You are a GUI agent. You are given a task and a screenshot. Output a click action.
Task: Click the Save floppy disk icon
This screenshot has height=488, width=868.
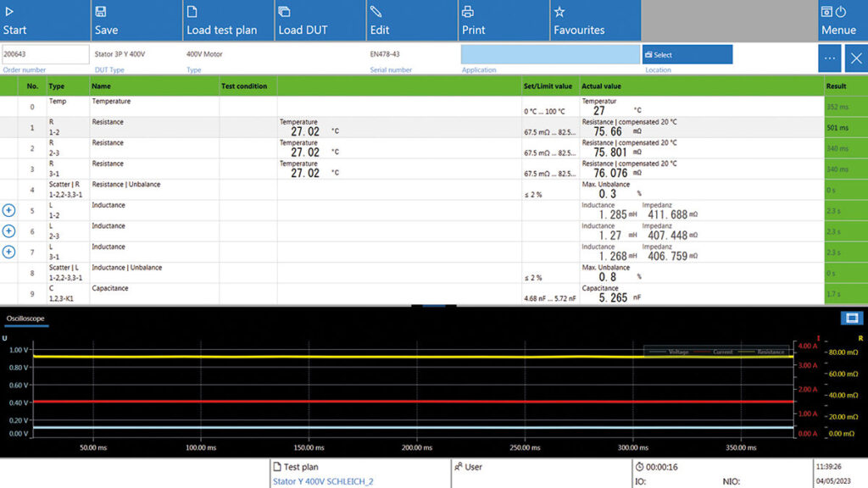coord(100,12)
